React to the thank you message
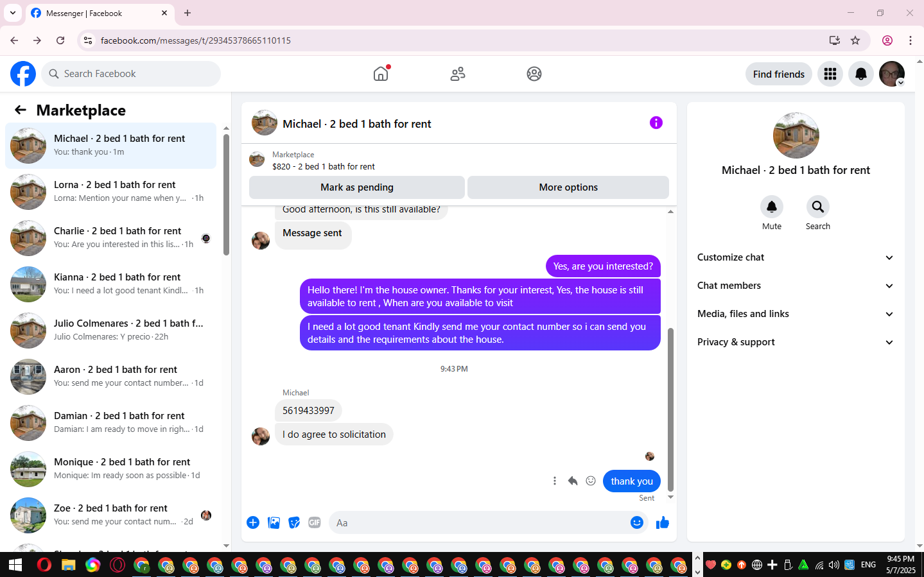 [591, 481]
